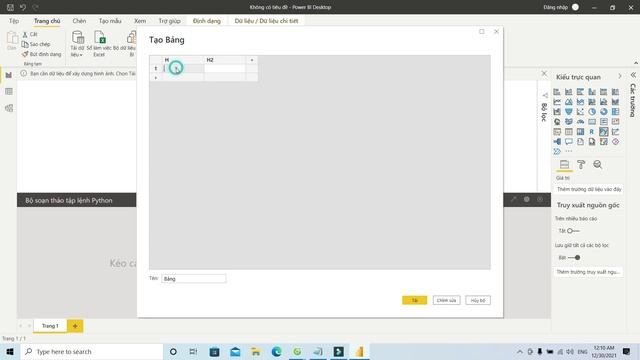Viewport: 640px width, 360px height.
Task: Select the funnel chart visual
Action: 569,111
